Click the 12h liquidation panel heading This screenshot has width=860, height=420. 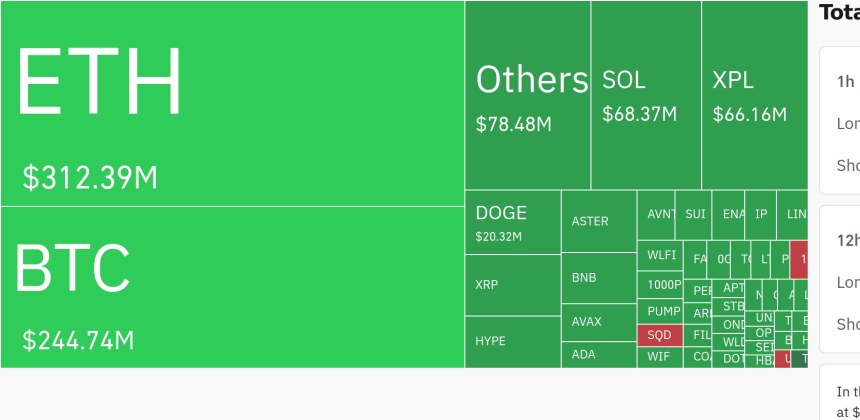click(846, 240)
